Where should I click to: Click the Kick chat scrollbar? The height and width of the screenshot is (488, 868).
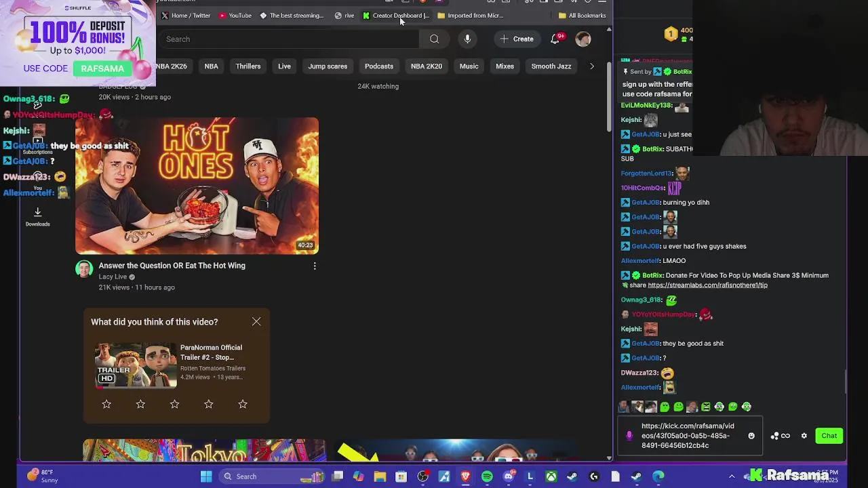tap(846, 381)
